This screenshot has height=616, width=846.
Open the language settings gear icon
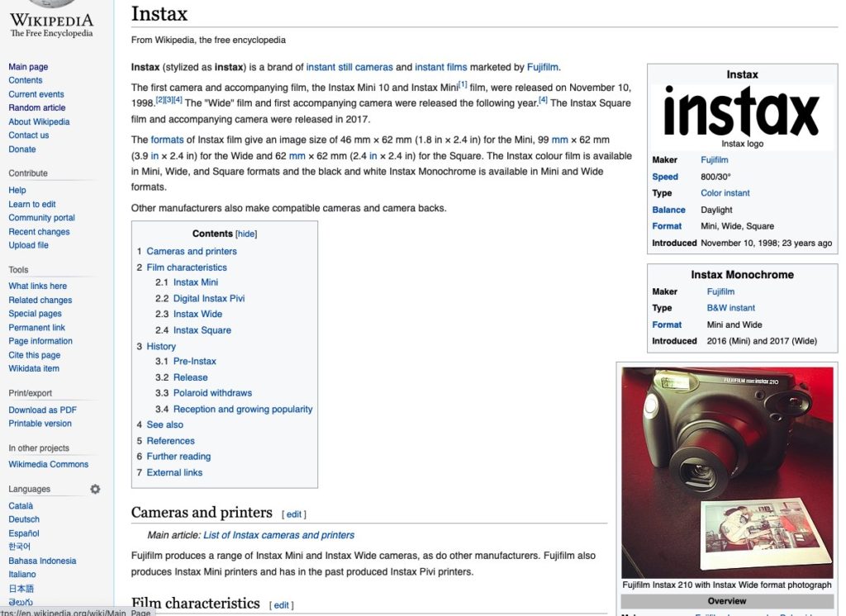click(x=95, y=489)
